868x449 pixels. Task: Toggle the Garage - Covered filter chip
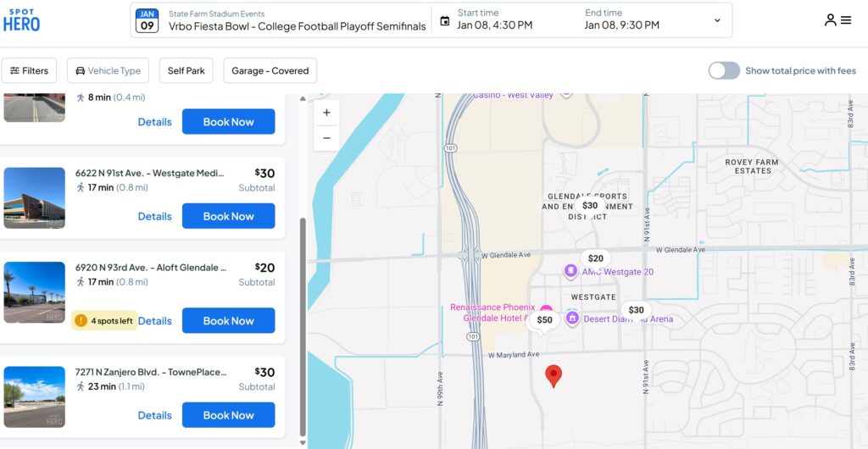(270, 71)
